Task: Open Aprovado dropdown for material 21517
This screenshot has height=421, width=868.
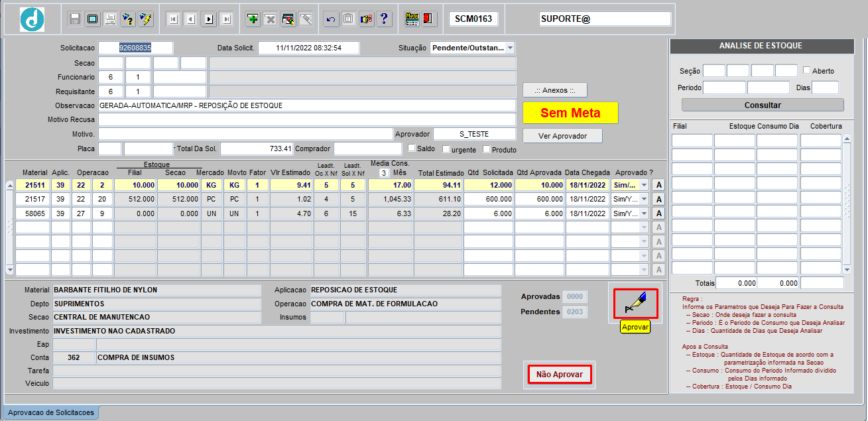Action: click(645, 199)
